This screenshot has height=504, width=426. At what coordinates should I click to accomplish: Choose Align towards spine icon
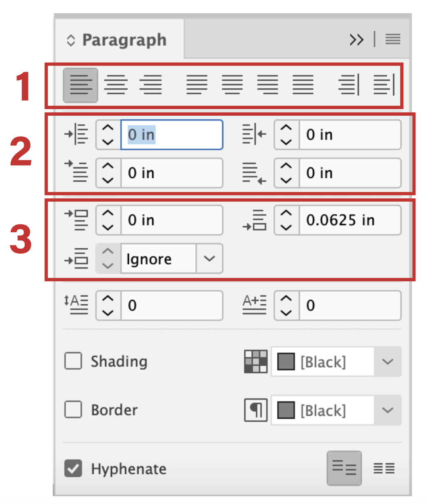[x=349, y=85]
